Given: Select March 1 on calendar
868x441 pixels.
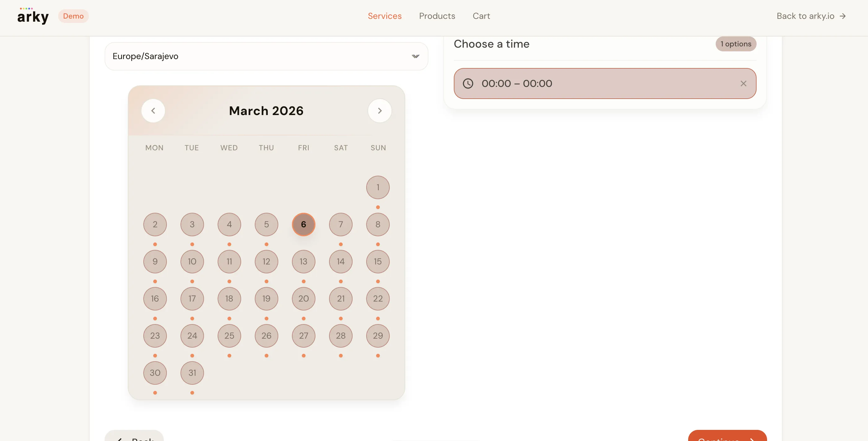Looking at the screenshot, I should [378, 187].
